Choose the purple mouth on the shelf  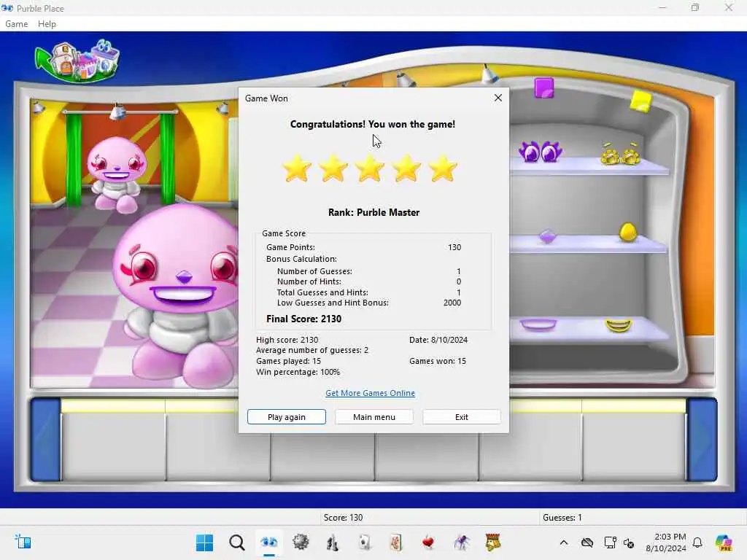(538, 324)
